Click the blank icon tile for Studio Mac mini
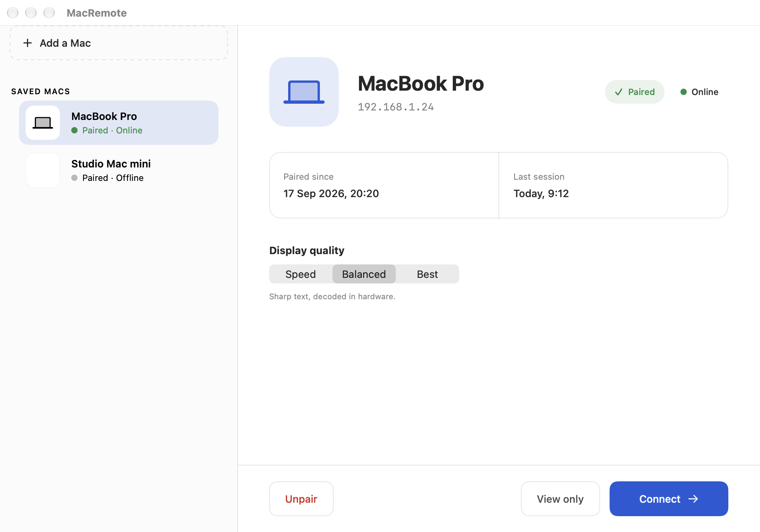This screenshot has width=760, height=532. point(43,170)
